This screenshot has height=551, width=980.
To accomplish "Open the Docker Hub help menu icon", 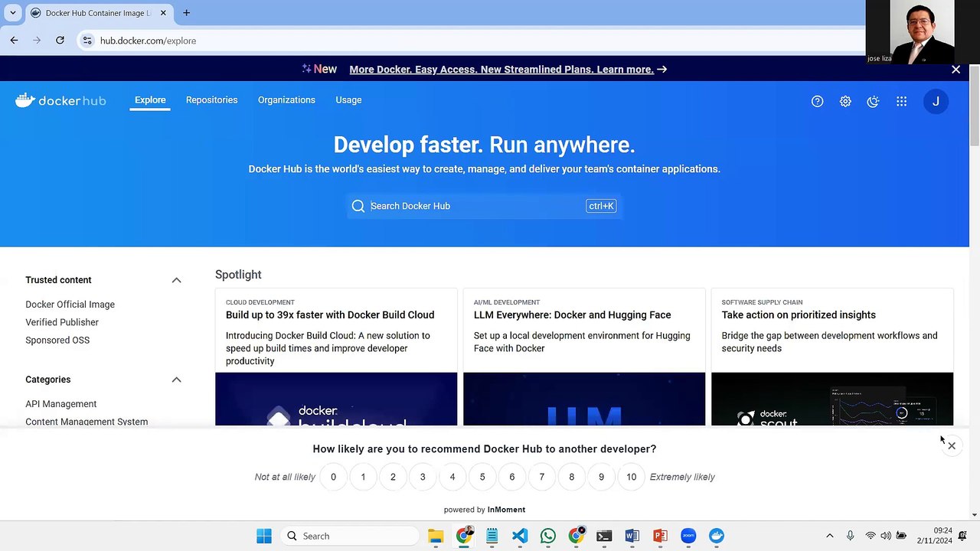I will [x=818, y=101].
